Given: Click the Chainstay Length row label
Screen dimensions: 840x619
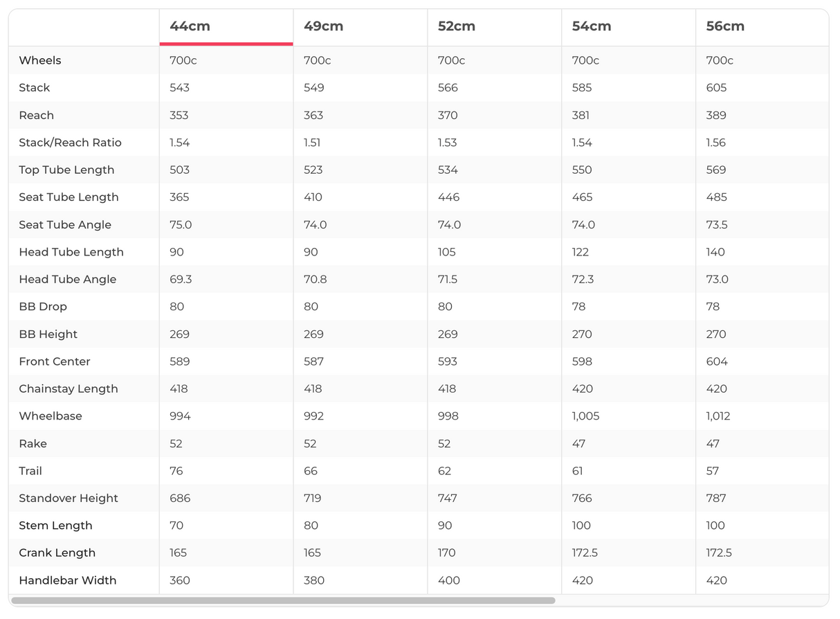Looking at the screenshot, I should (69, 388).
